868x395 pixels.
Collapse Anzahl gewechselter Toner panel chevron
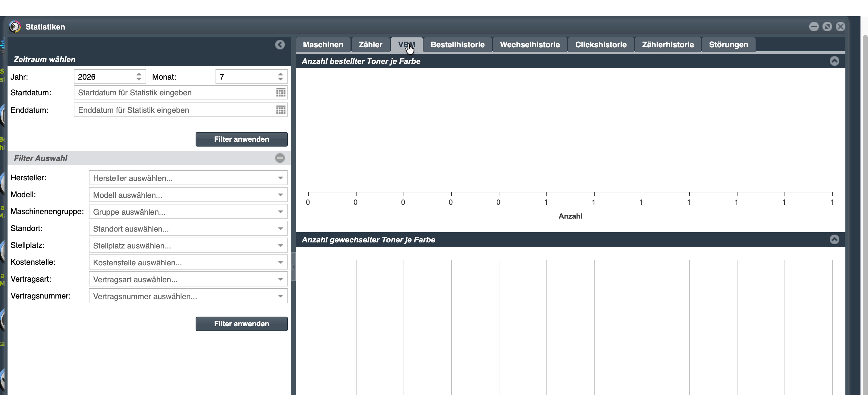point(834,240)
